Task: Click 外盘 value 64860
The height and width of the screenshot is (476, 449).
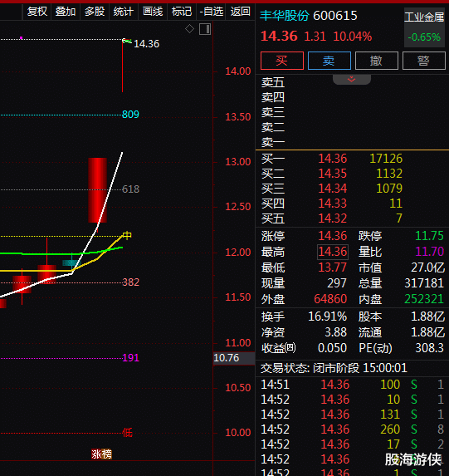Action: click(x=330, y=299)
